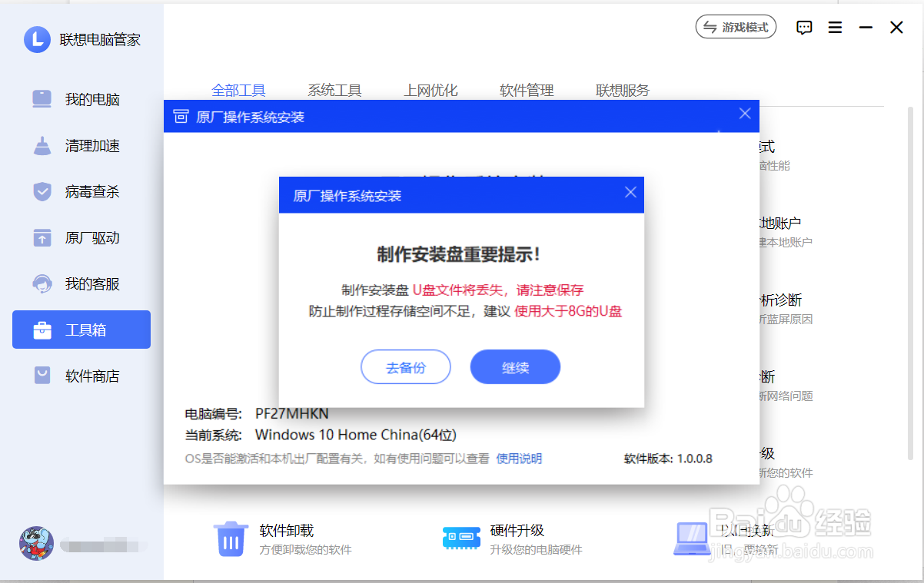Click 继续 button in the dialog
Image resolution: width=924 pixels, height=583 pixels.
(515, 367)
